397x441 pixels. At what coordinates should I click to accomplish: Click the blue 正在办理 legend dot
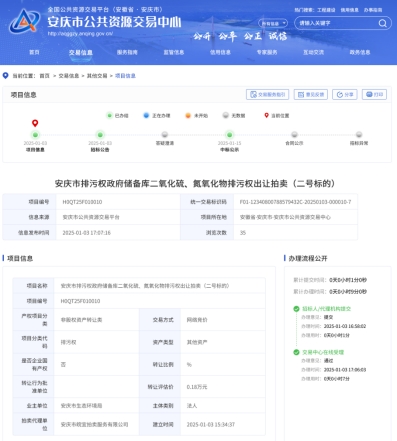point(146,115)
